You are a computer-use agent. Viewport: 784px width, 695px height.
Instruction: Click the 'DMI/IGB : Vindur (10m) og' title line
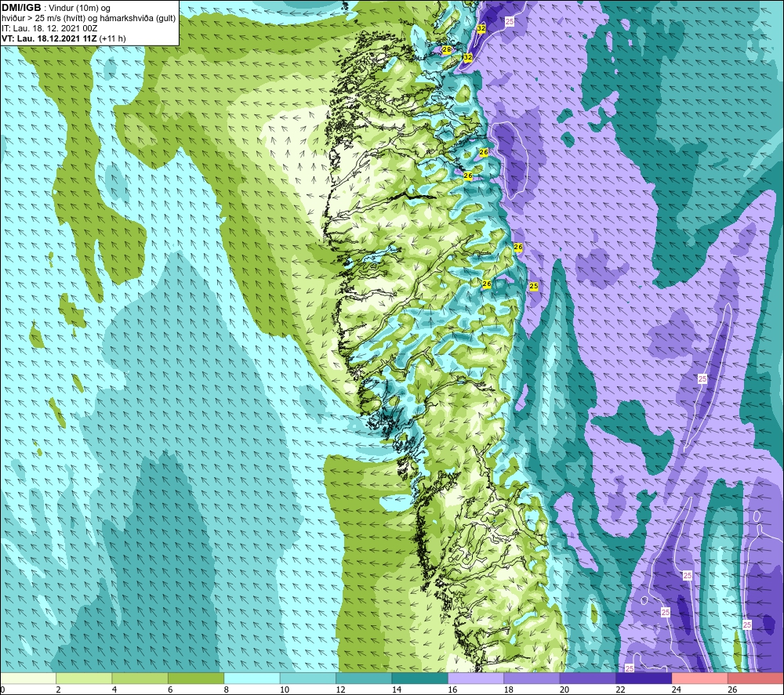[56, 8]
